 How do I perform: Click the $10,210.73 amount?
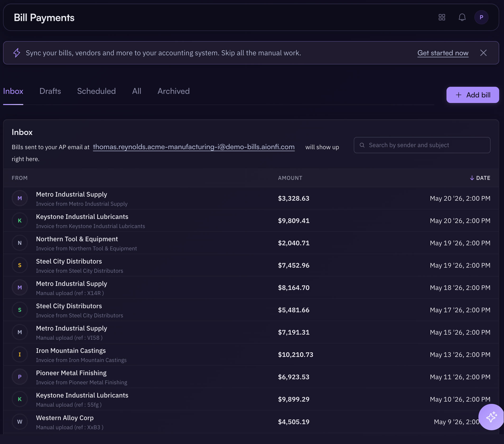point(295,355)
